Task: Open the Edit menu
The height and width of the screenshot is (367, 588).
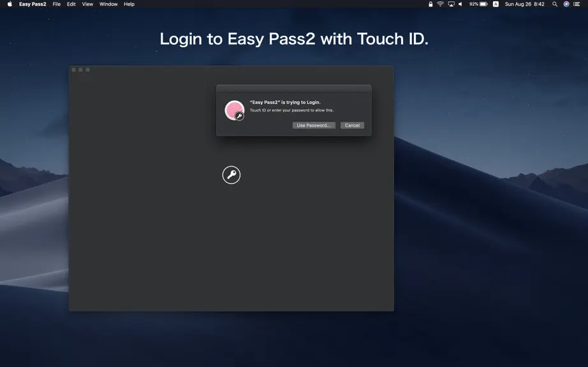Action: point(71,4)
